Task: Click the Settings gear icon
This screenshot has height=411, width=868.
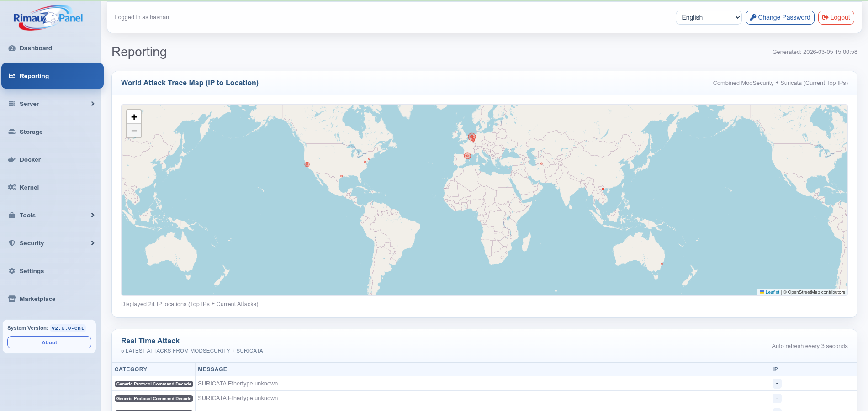Action: coord(12,271)
